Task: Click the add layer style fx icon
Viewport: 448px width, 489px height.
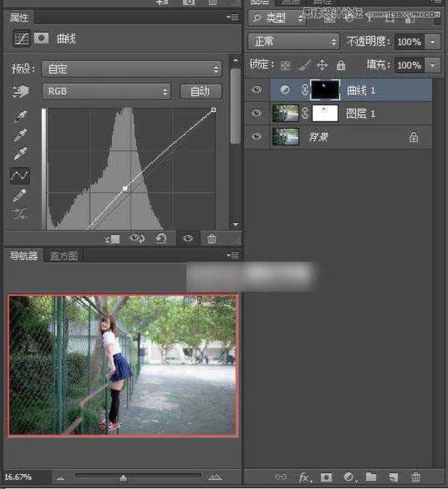Action: 304,477
